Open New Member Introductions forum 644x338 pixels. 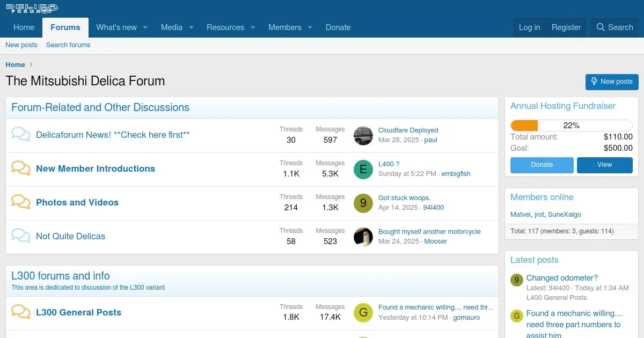[x=96, y=168]
